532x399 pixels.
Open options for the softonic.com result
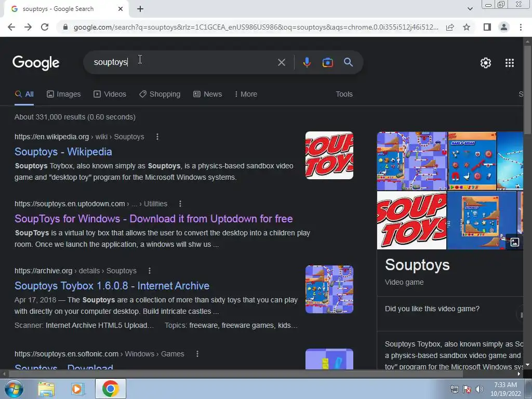point(197,354)
